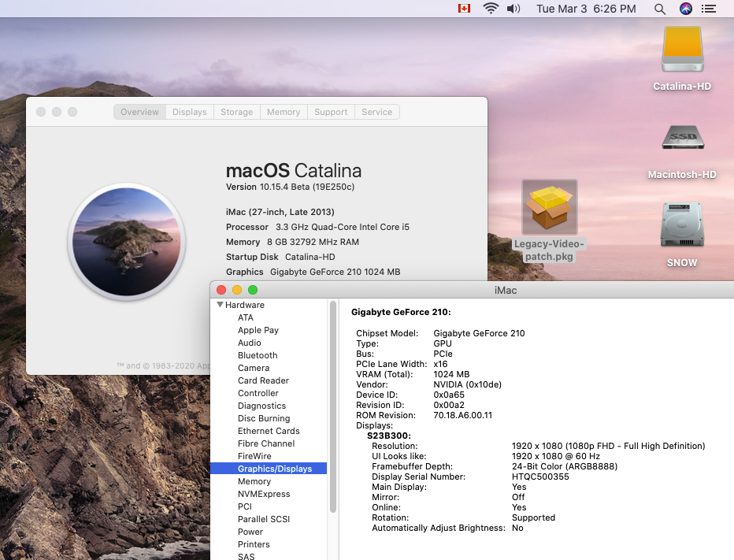734x560 pixels.
Task: Click the ROM Revision value 70.18.A6.00.11
Action: coord(463,415)
